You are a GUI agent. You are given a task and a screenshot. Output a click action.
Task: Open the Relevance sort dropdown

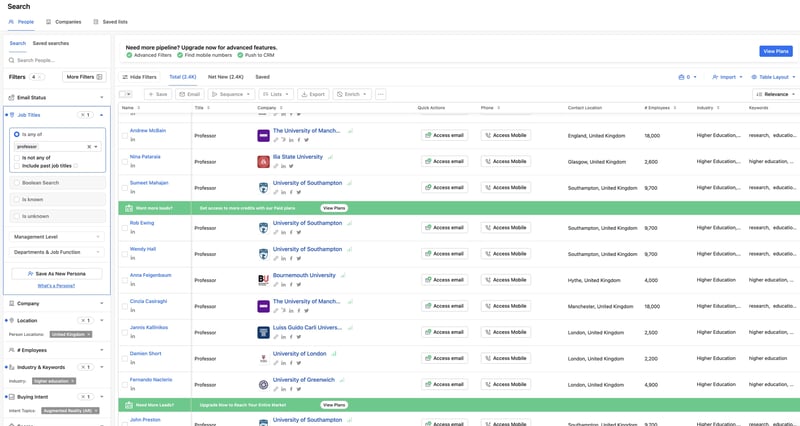[x=776, y=94]
